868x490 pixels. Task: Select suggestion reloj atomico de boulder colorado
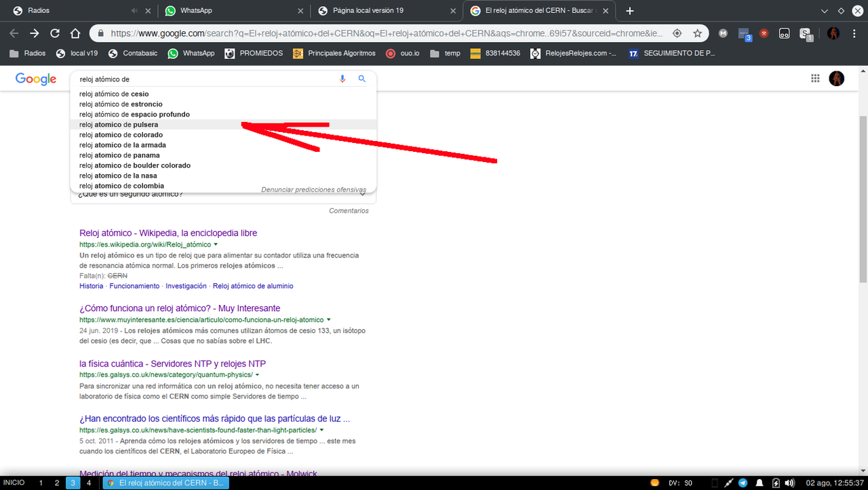pos(223,165)
